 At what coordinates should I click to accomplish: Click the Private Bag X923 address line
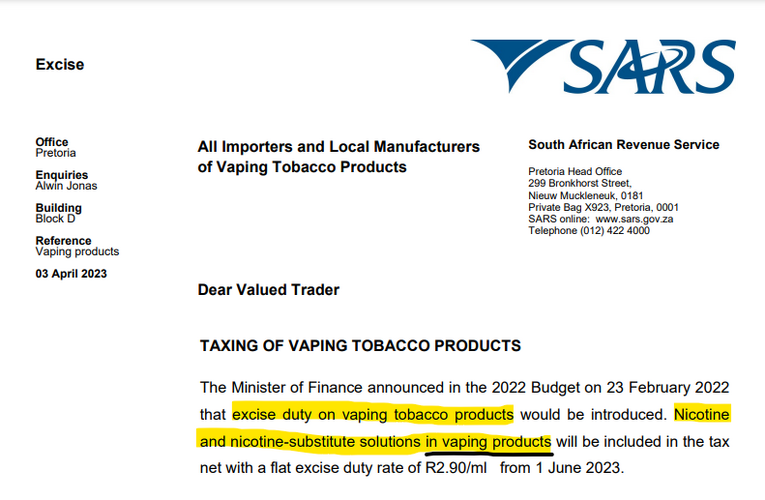tap(603, 207)
